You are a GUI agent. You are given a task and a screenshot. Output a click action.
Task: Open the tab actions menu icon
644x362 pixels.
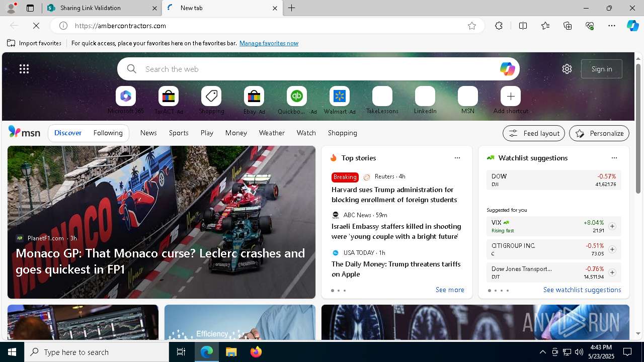[30, 8]
